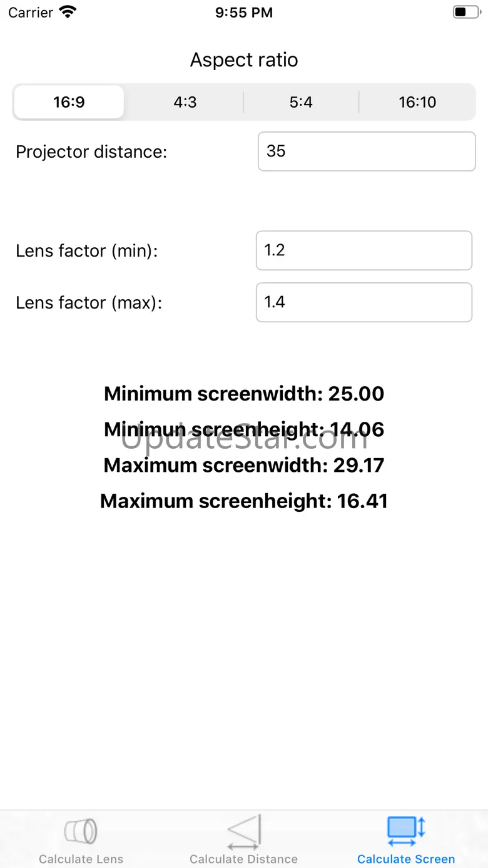Tap the battery indicator icon
This screenshot has width=488, height=868.
pyautogui.click(x=465, y=12)
